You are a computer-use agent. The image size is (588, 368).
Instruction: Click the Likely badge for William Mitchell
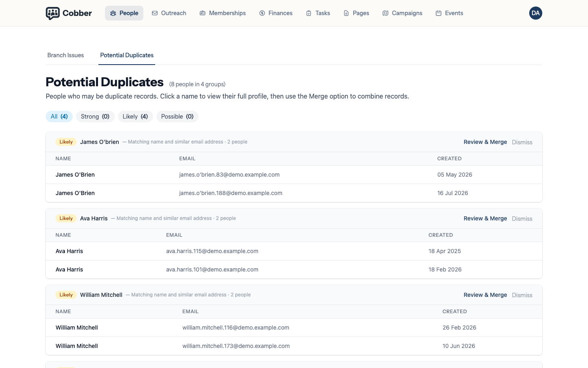[66, 295]
